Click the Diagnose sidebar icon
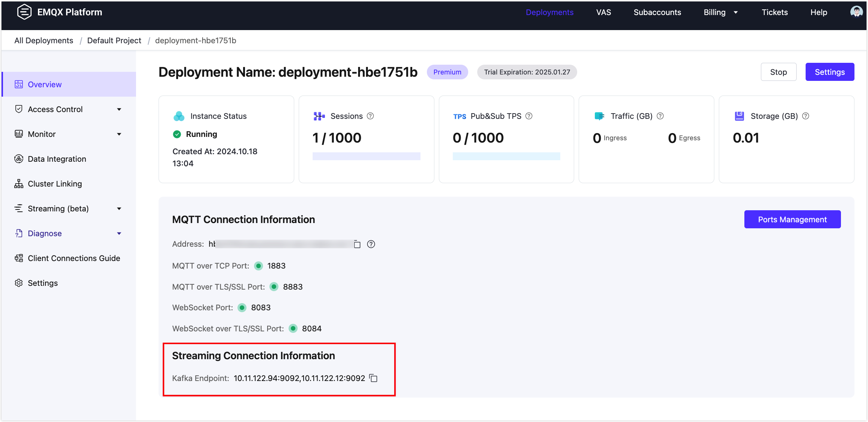Screen dimensions: 868x422 19,233
